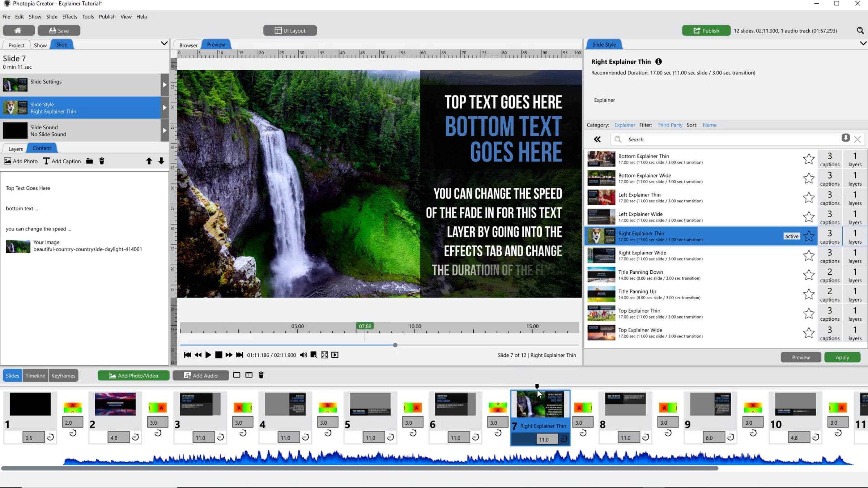Open the Effects menu
The height and width of the screenshot is (488, 868).
[70, 17]
